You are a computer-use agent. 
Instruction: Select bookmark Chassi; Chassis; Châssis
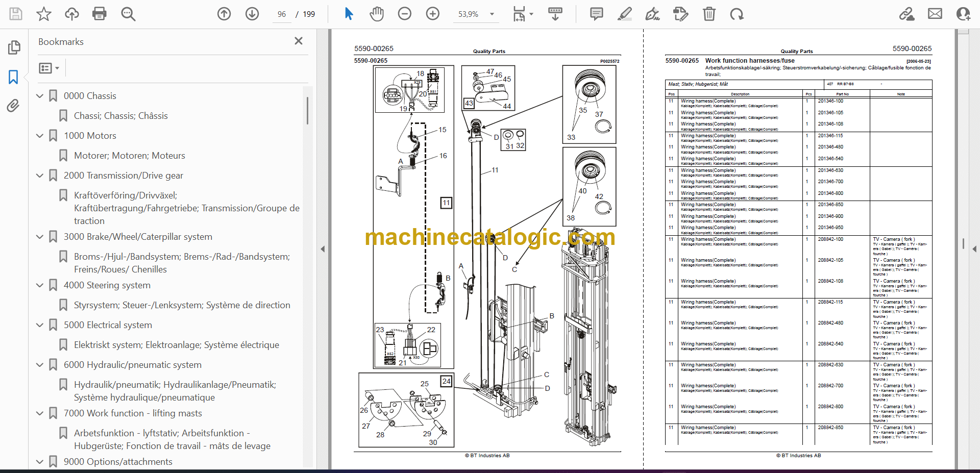[x=121, y=116]
